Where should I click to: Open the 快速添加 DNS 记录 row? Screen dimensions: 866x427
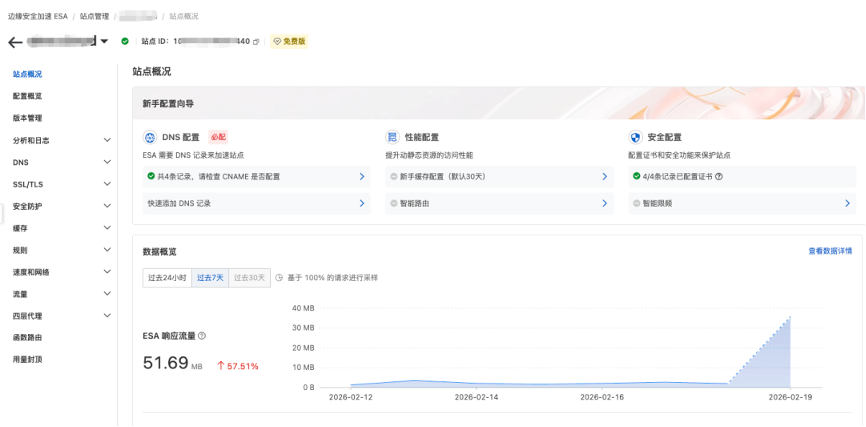click(x=254, y=203)
